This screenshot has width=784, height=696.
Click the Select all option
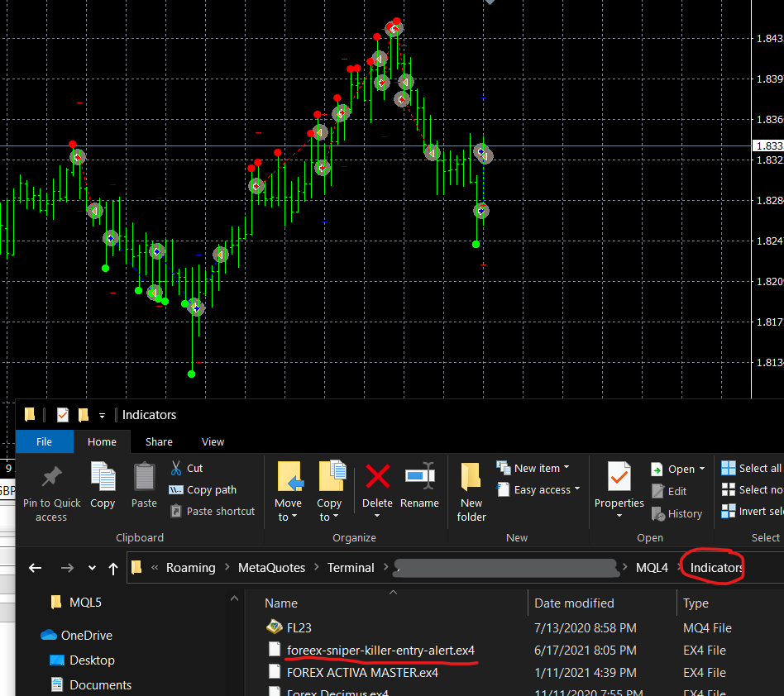tap(752, 468)
